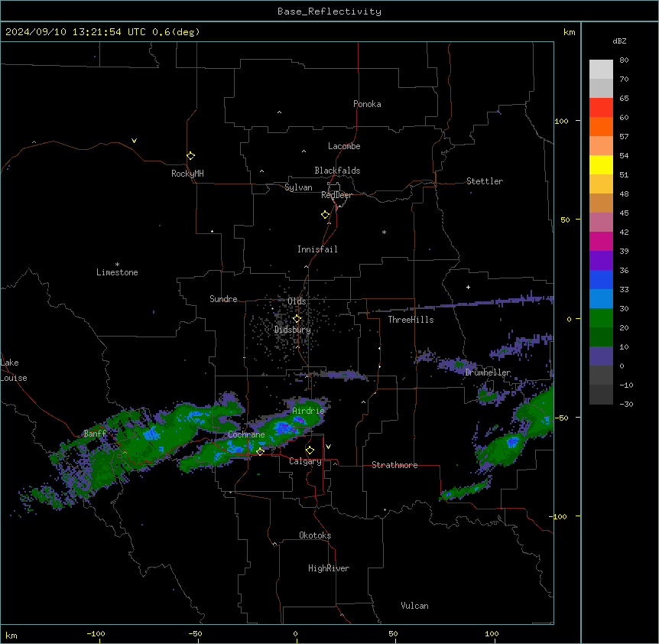Click the Olds label
The width and height of the screenshot is (659, 644).
click(x=297, y=301)
